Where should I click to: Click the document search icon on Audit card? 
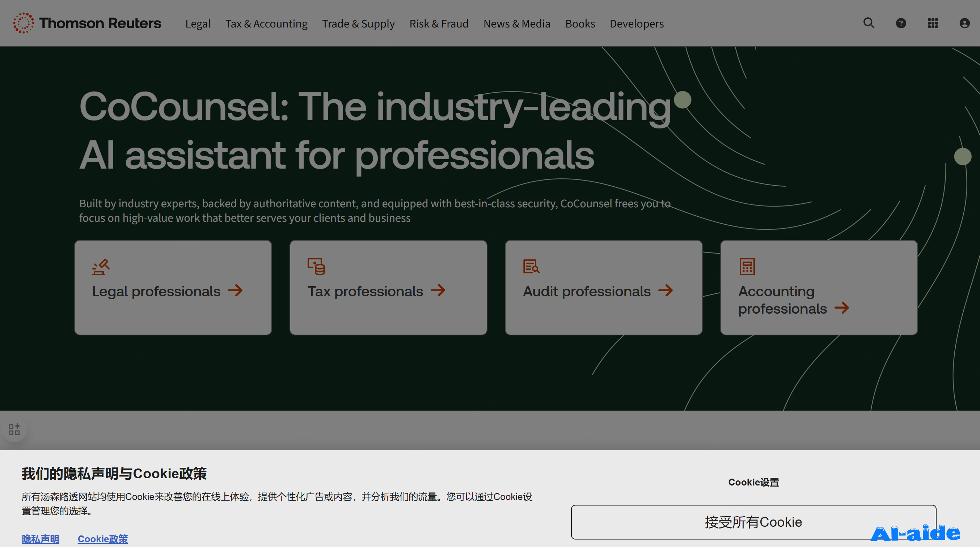point(531,266)
